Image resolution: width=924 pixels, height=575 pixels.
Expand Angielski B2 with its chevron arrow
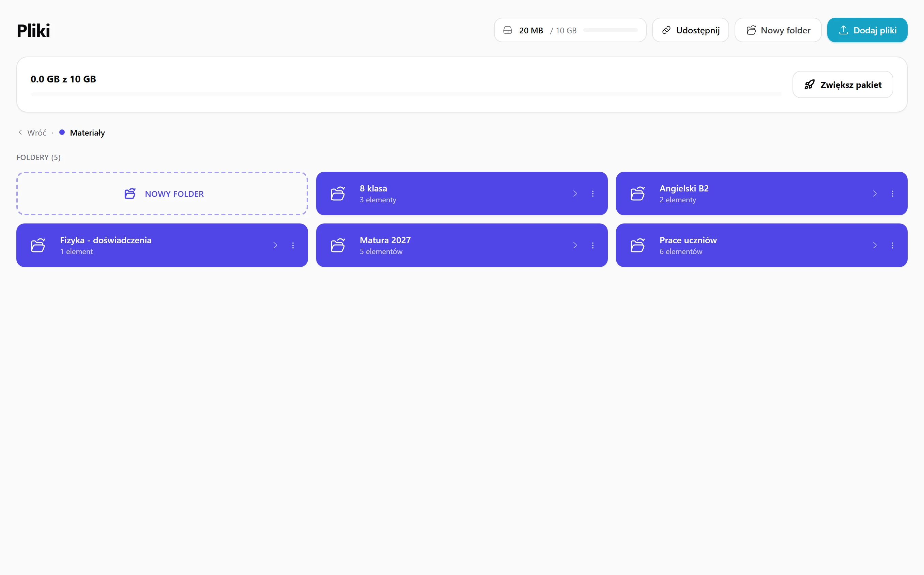coord(875,193)
